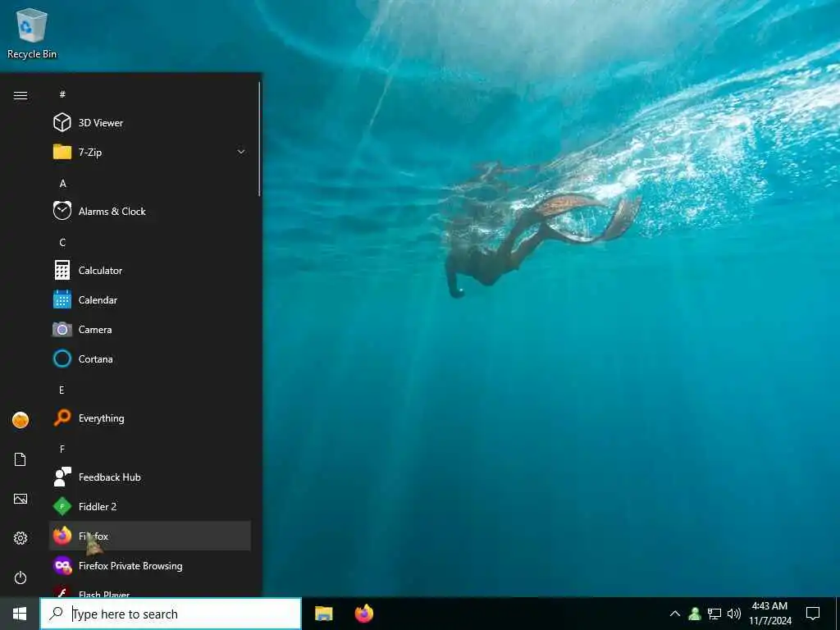
Task: Show hidden tray icons chevron
Action: 675,614
